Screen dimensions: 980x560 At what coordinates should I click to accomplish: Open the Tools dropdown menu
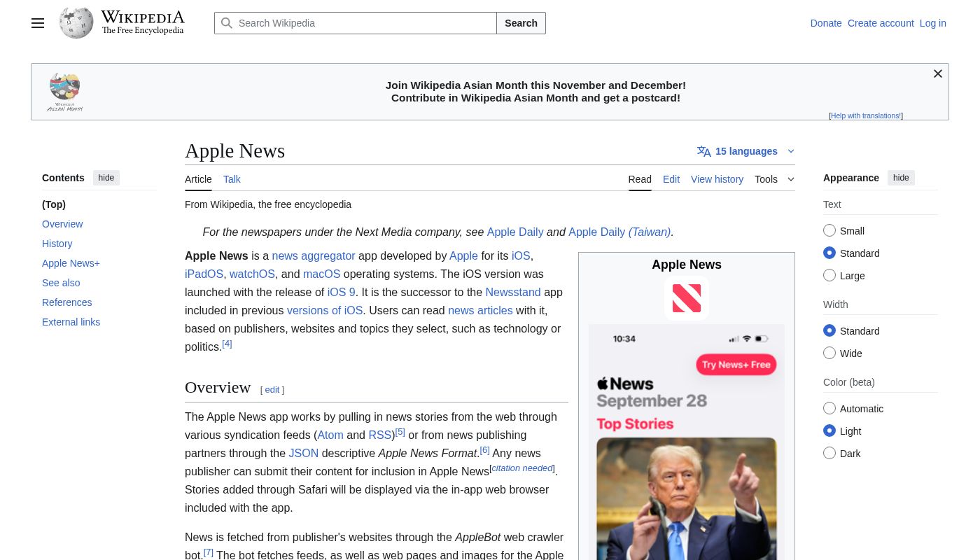tap(774, 179)
